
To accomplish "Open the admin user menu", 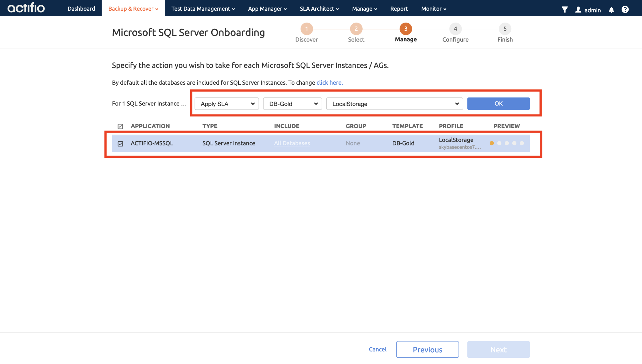I will tap(588, 10).
